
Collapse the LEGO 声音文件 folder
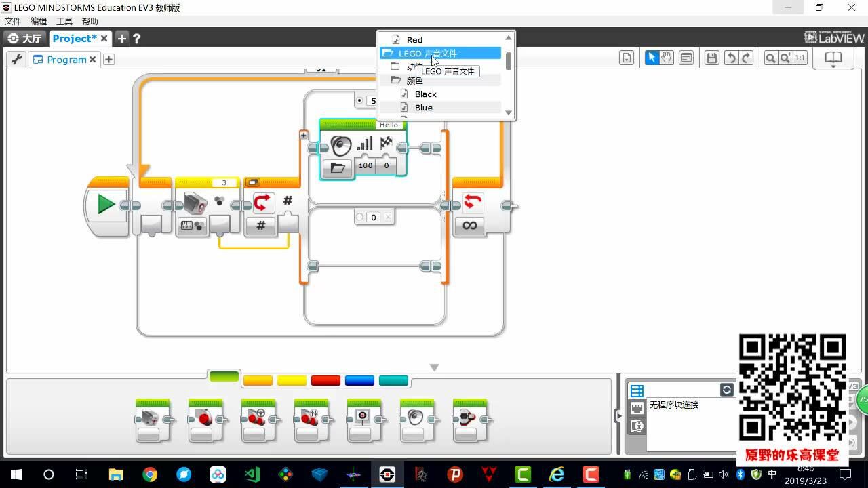coord(388,53)
